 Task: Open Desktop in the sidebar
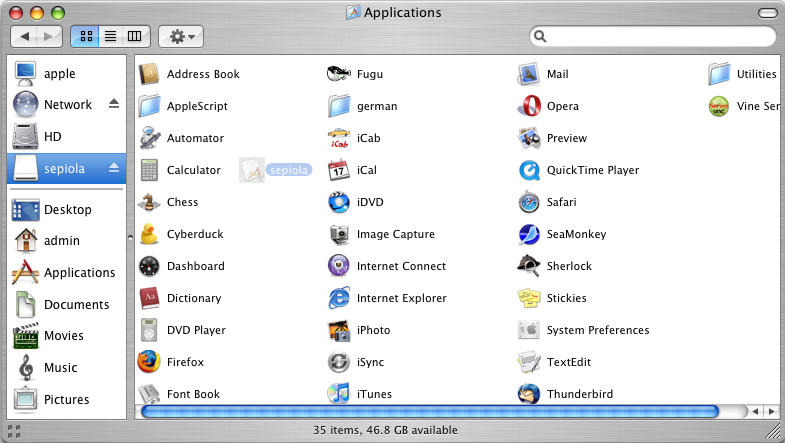click(x=66, y=209)
